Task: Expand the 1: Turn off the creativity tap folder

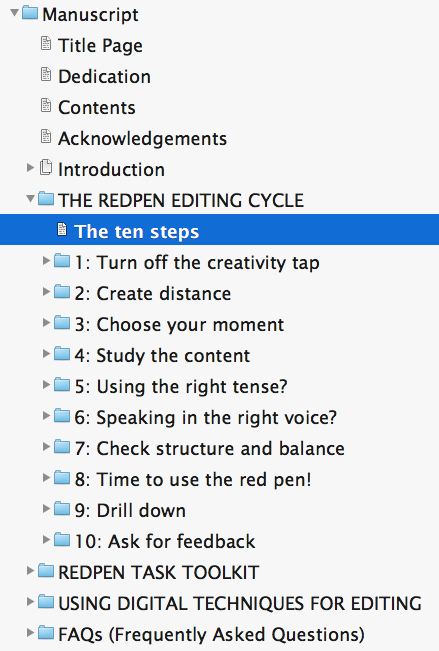Action: click(x=46, y=261)
